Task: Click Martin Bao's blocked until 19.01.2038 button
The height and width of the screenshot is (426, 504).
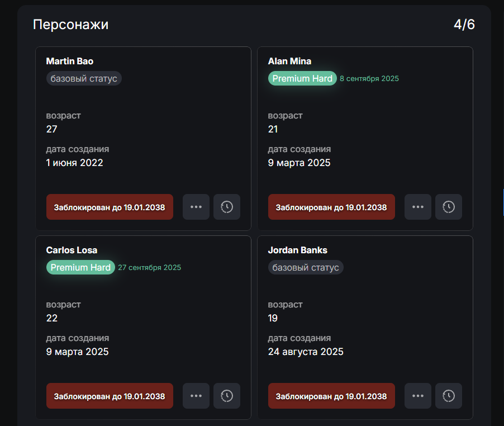Action: [110, 207]
